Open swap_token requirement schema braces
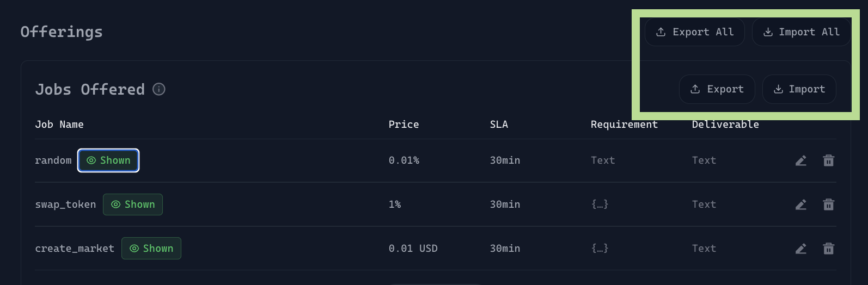 (600, 205)
